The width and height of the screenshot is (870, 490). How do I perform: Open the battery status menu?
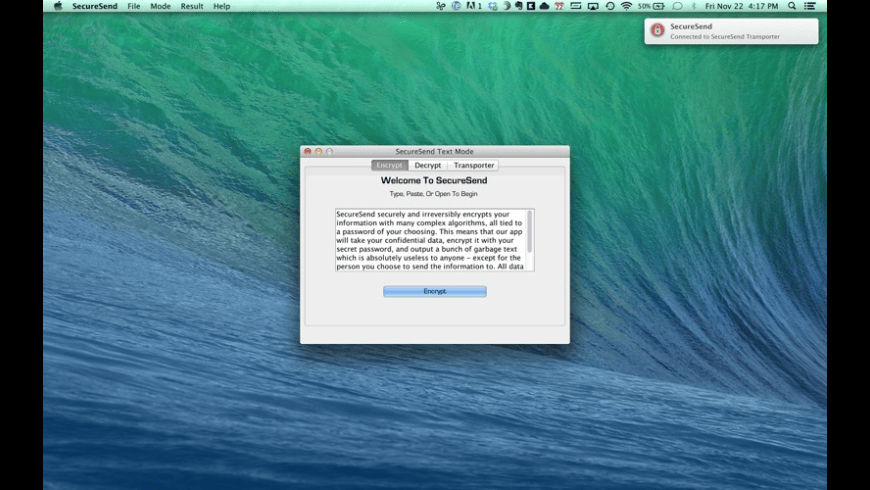(651, 6)
